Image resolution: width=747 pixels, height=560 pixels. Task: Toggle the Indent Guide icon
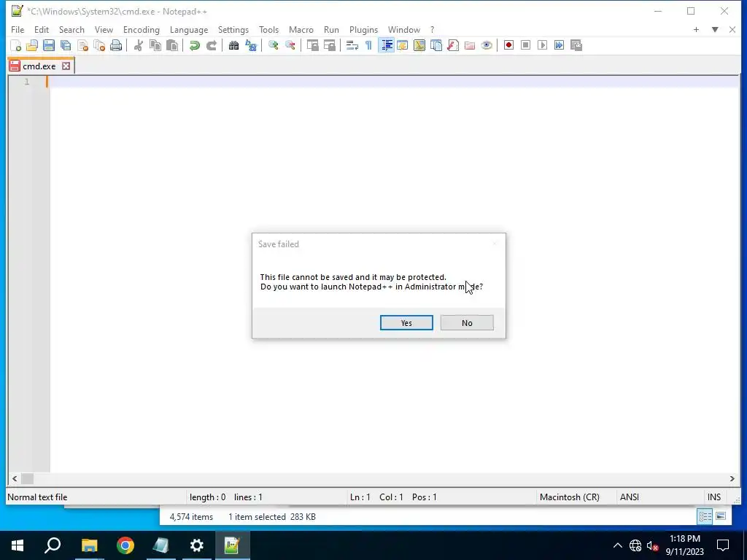pos(387,45)
